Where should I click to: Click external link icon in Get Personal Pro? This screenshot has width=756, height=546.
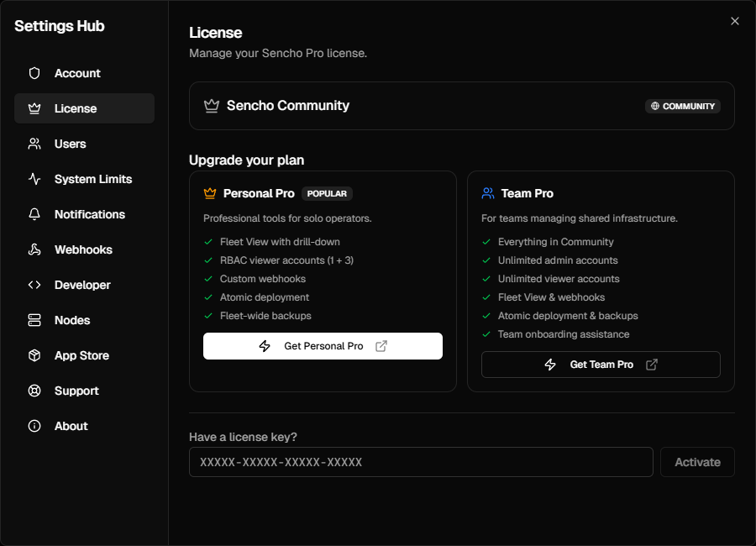381,346
